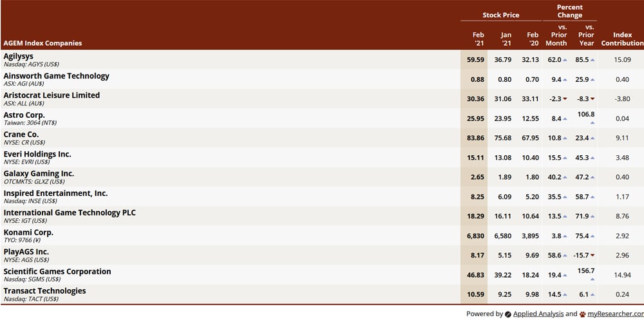Click the TYO: 9766 ticker text
Screen dimensions: 644x322
point(22,240)
